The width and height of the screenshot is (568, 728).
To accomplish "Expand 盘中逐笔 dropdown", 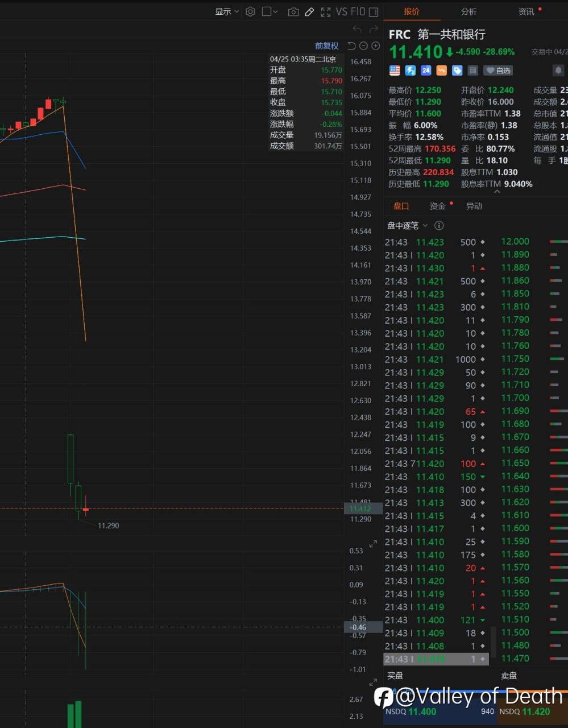I will coord(408,226).
